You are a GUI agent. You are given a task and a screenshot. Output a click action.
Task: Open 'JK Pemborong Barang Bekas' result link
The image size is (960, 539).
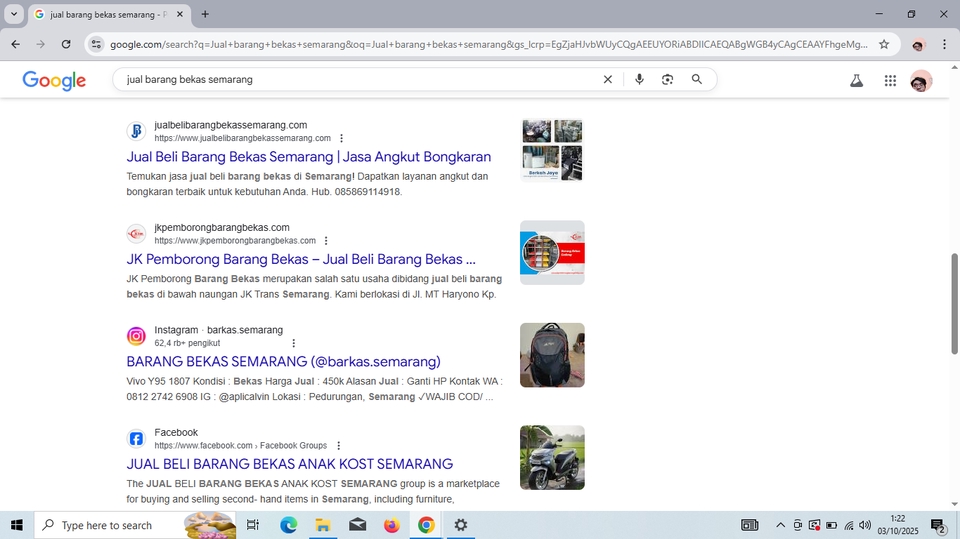coord(301,259)
